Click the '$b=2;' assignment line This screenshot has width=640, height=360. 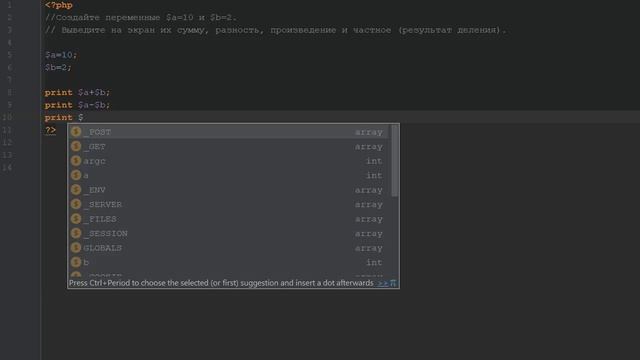(x=58, y=67)
